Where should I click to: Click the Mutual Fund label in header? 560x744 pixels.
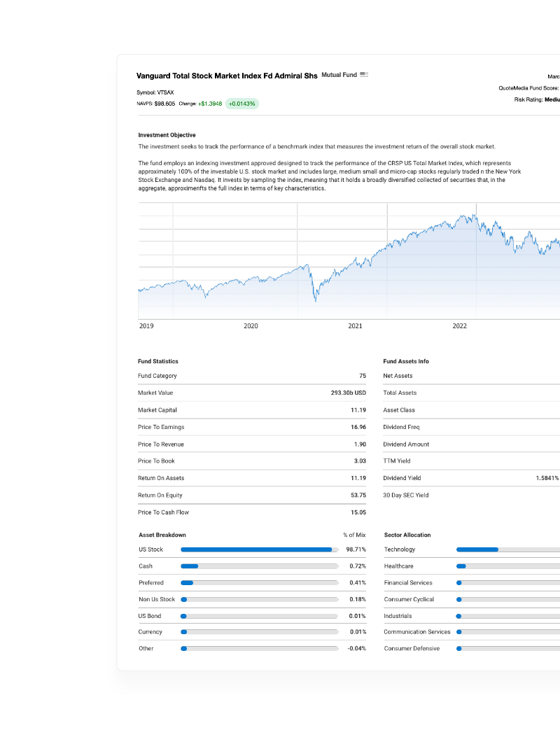pyautogui.click(x=339, y=75)
